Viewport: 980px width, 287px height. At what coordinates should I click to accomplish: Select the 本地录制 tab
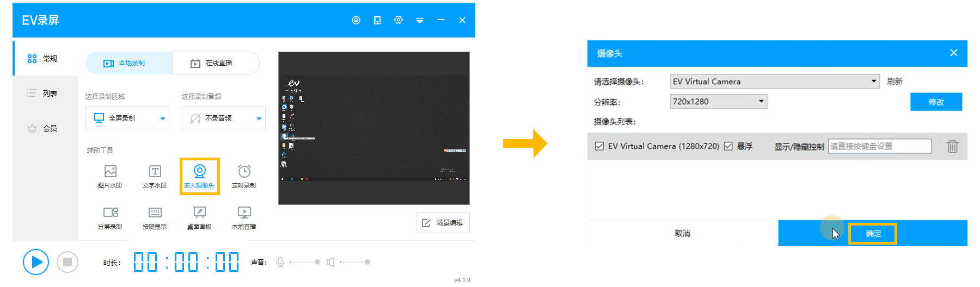tap(129, 63)
